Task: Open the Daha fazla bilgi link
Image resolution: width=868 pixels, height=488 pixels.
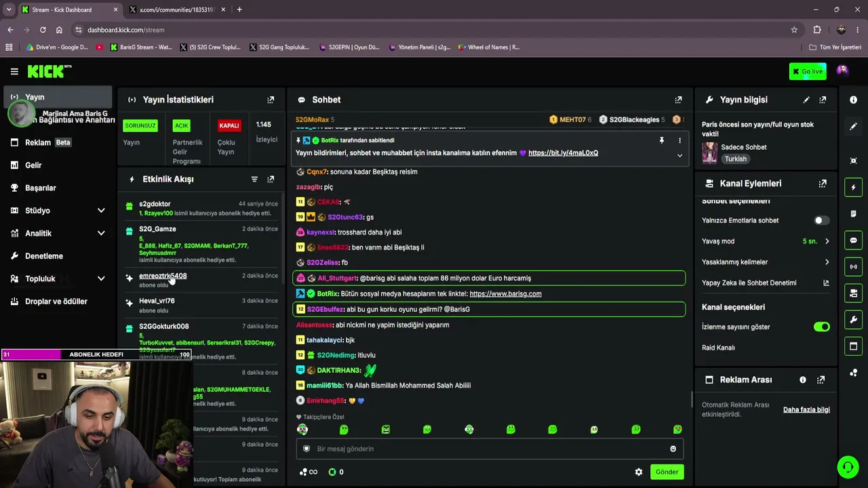Action: 806,409
